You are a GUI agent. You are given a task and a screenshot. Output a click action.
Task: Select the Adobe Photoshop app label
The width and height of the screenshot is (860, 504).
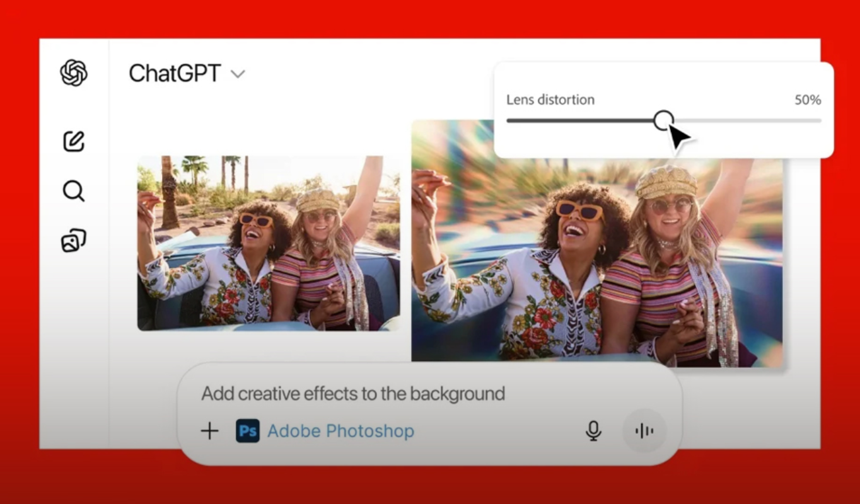pos(340,431)
